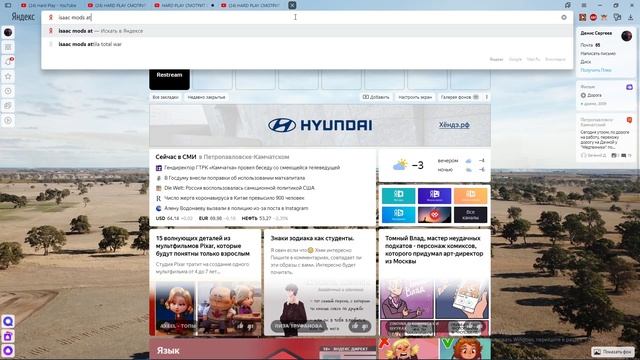Click the Все закладки button

point(165,97)
